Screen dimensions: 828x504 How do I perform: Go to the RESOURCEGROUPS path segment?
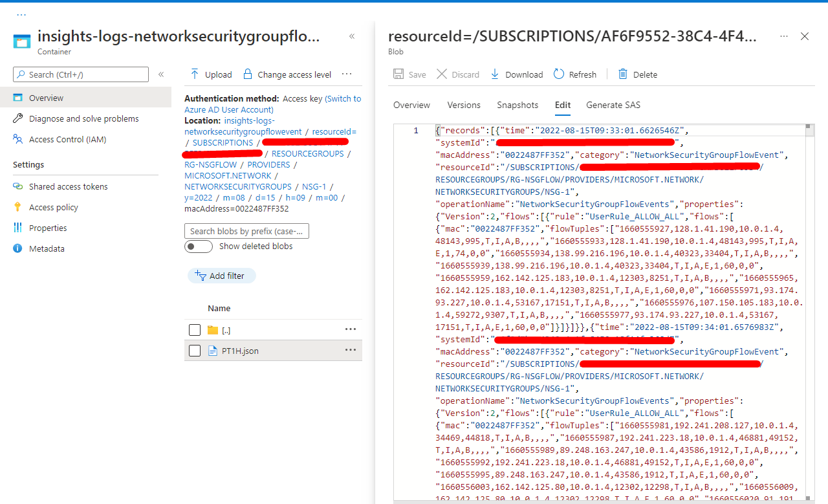(307, 153)
